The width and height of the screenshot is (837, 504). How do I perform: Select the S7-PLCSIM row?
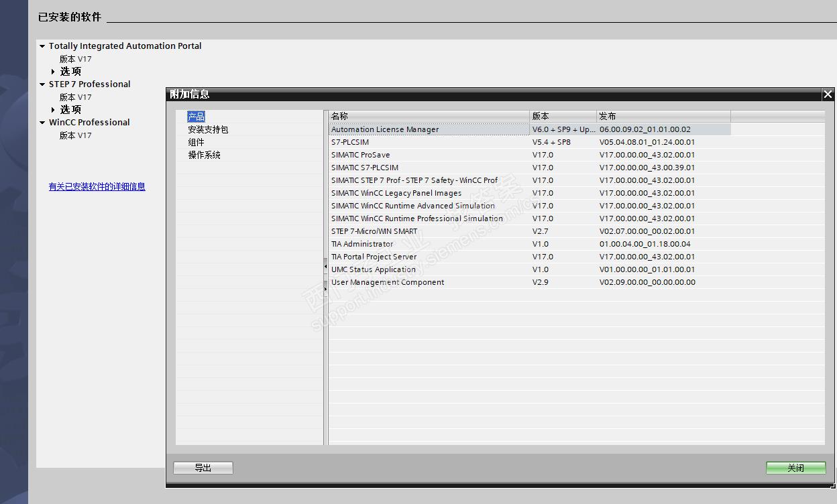[x=530, y=142]
